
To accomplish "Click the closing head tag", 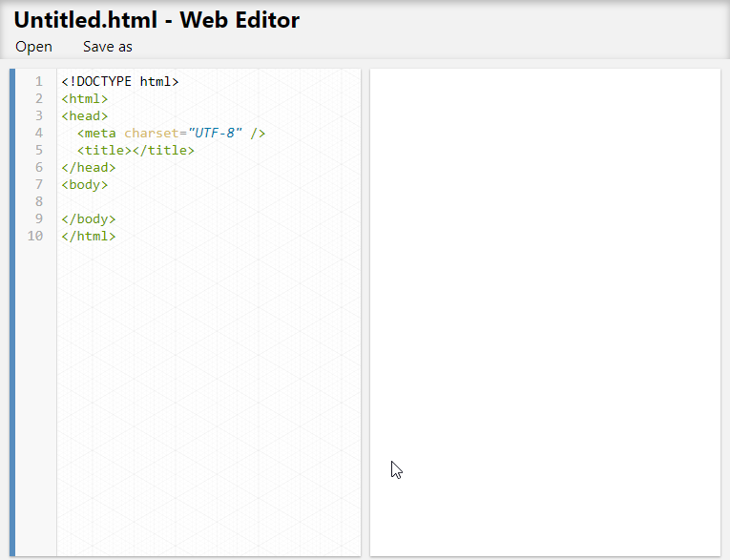I will [89, 168].
